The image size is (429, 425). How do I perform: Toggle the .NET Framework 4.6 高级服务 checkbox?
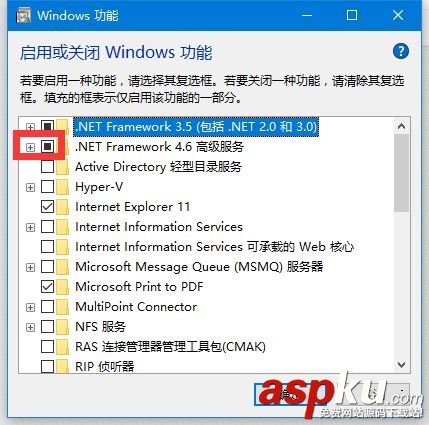pos(47,147)
